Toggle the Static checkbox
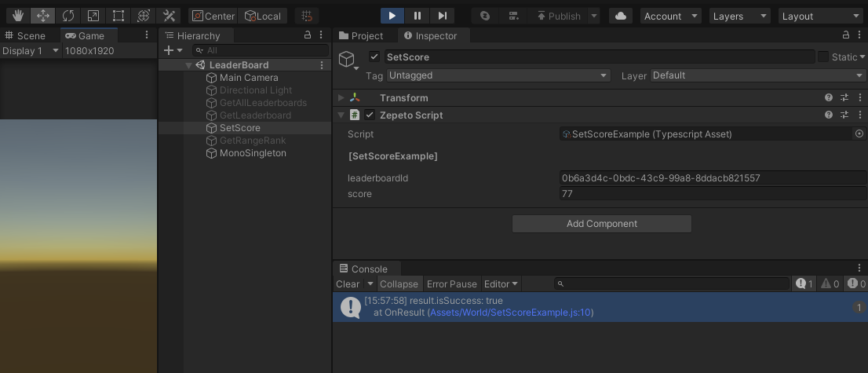868x373 pixels. tap(823, 57)
